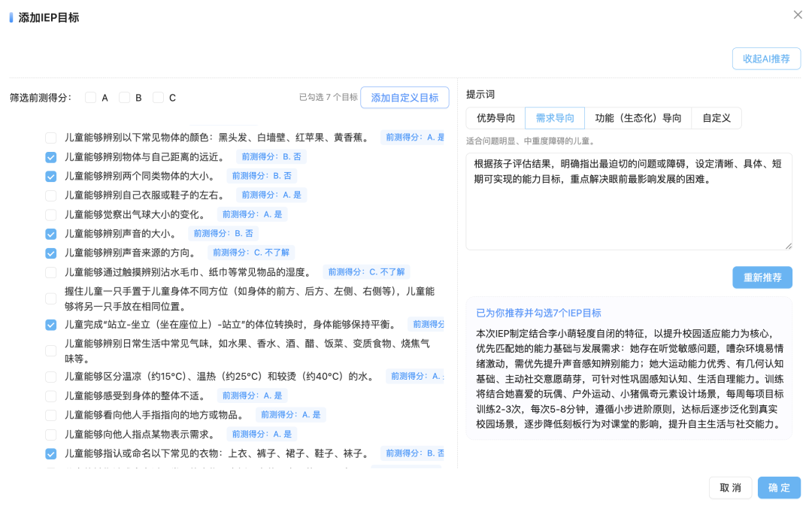This screenshot has height=506, width=812.
Task: Check 儿童能够感受到身体的整体不适 goal
Action: 51,396
